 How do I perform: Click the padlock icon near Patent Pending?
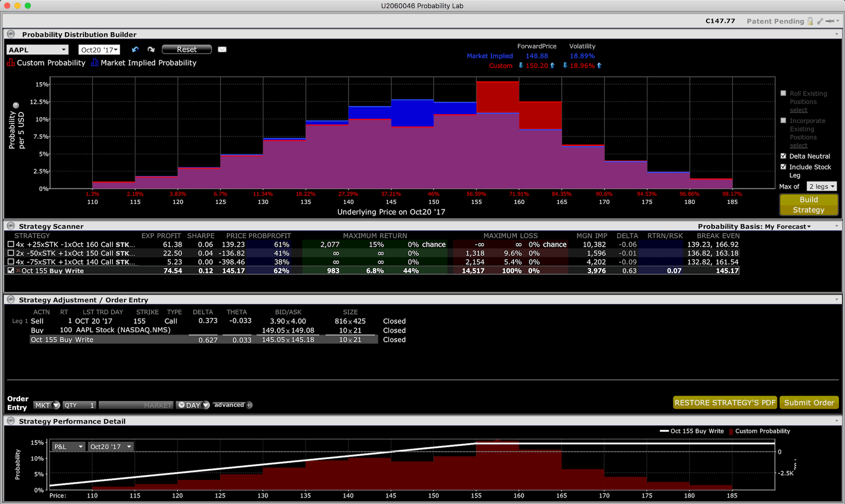pos(810,21)
